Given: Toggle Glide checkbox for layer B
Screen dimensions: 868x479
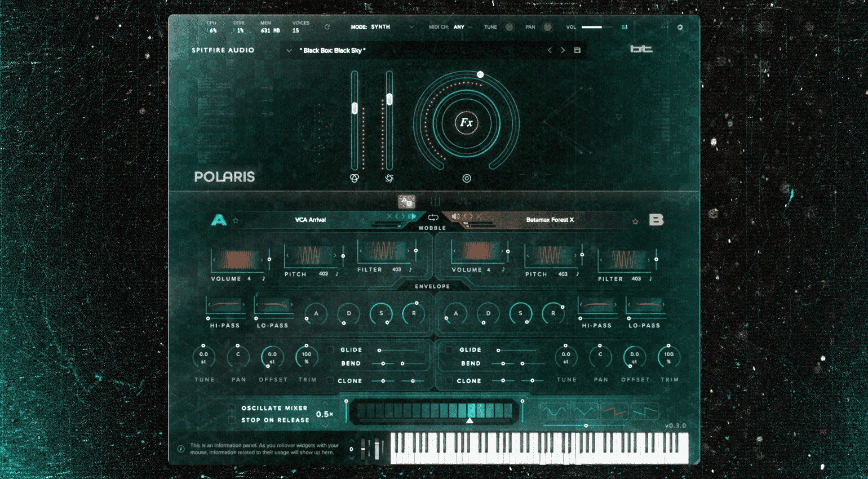Looking at the screenshot, I should pos(449,350).
